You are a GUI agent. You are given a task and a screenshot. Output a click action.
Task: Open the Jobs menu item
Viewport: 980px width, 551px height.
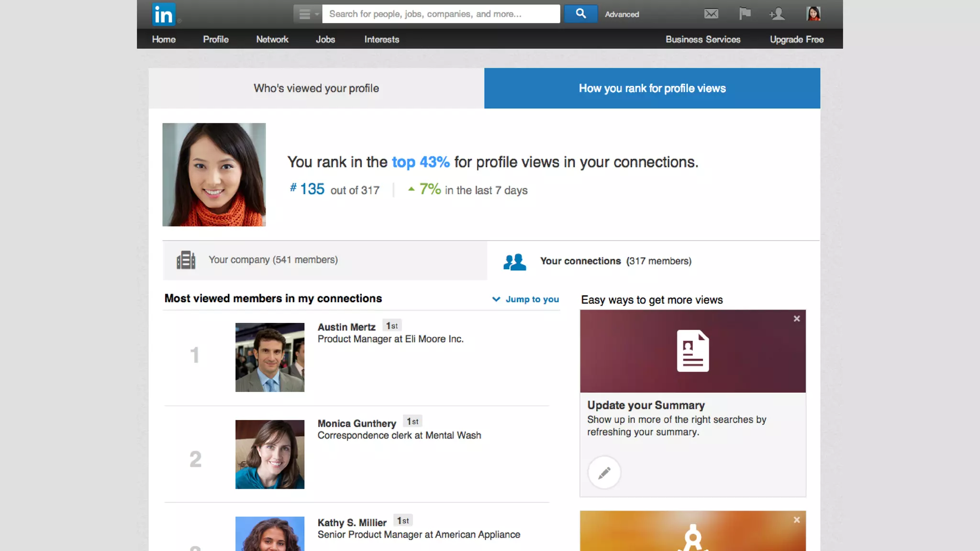[x=325, y=40]
